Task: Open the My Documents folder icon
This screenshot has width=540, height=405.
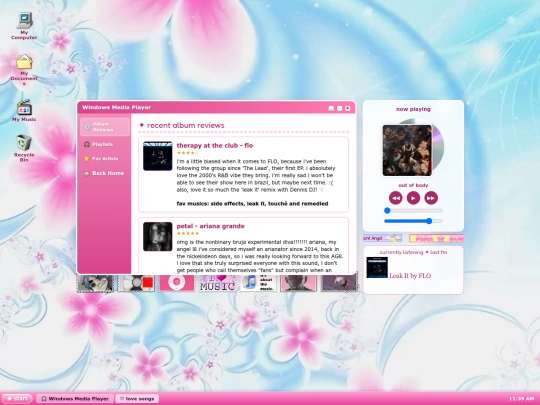Action: point(24,69)
